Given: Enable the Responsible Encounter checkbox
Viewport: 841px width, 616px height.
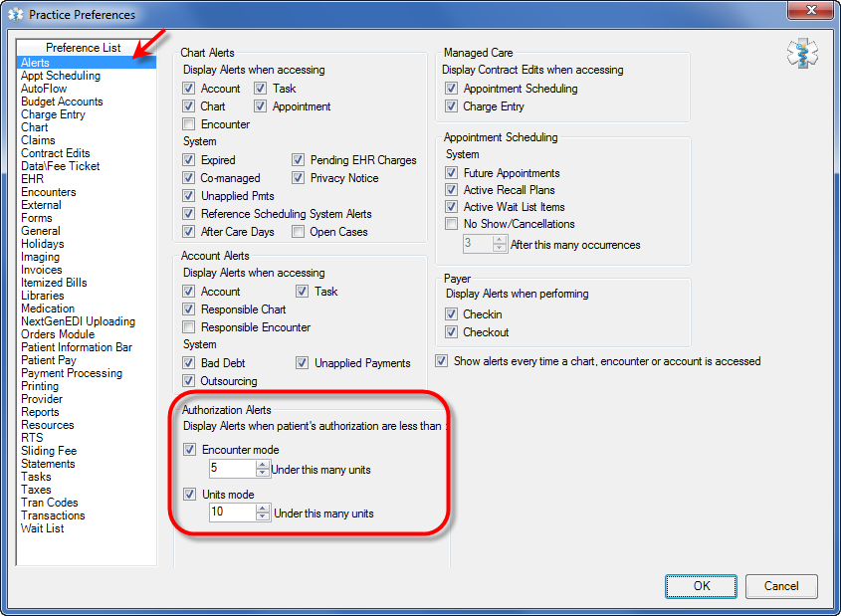Looking at the screenshot, I should (x=188, y=327).
